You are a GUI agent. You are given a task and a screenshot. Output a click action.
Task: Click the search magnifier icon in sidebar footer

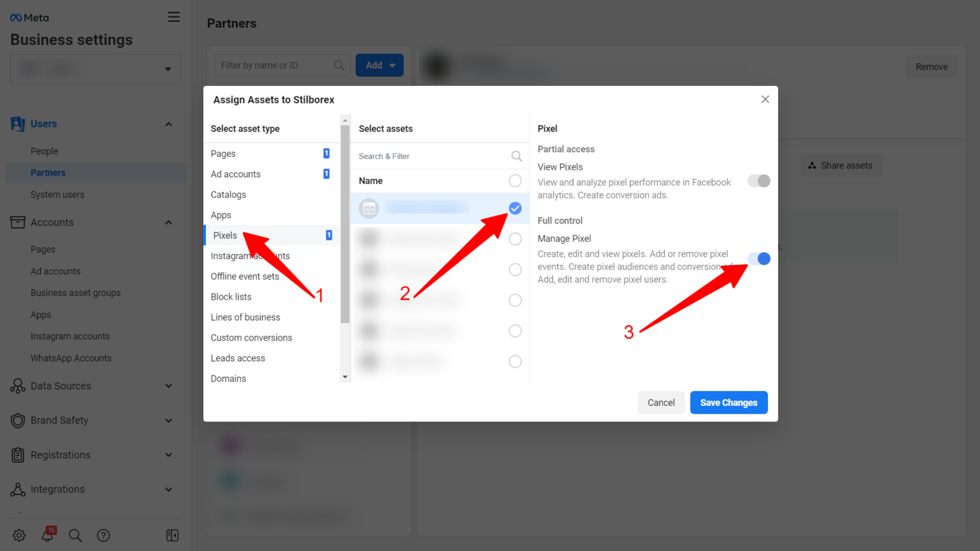pos(75,535)
